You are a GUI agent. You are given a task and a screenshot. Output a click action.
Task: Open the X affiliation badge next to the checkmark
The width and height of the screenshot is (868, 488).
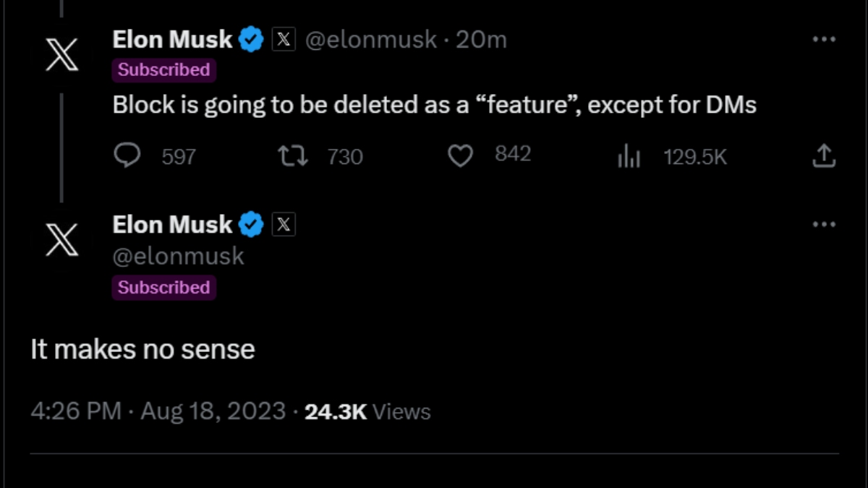(284, 40)
